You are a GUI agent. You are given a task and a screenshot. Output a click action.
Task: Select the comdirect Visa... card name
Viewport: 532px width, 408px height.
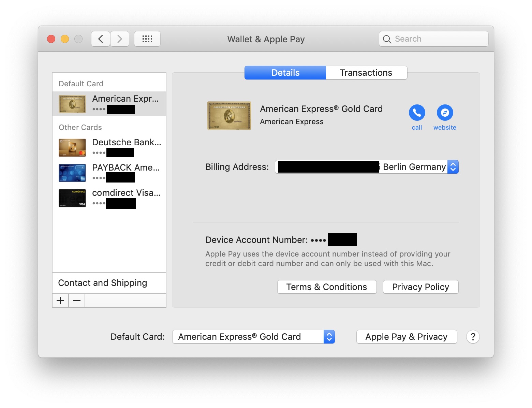(x=126, y=193)
